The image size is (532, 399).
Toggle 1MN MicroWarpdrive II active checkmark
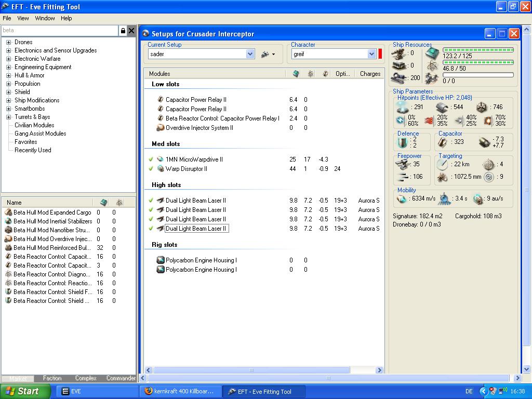(151, 159)
